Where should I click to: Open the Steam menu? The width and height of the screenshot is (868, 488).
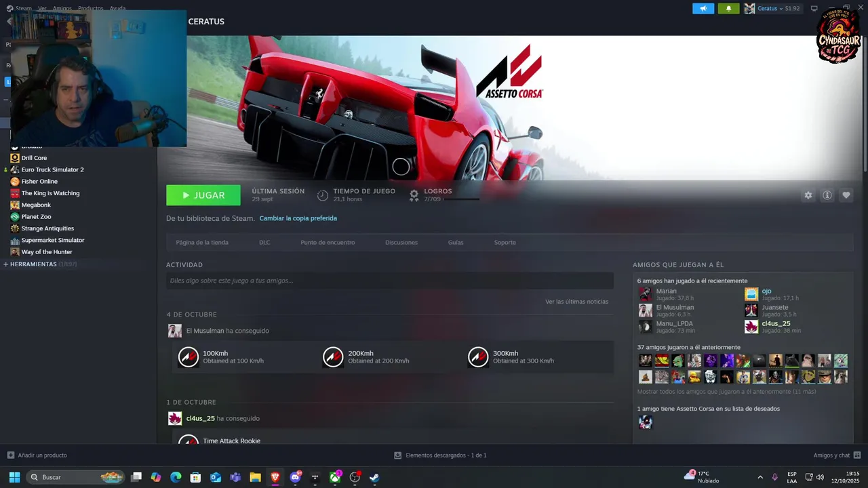[23, 8]
